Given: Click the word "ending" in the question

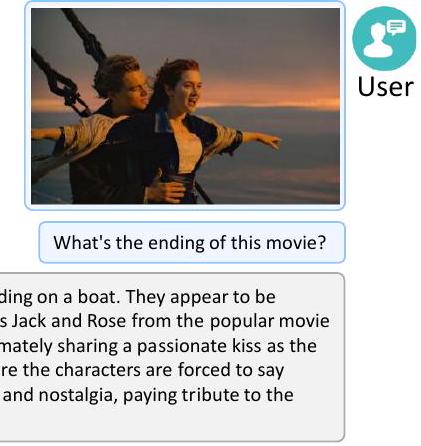Looking at the screenshot, I should [176, 243].
